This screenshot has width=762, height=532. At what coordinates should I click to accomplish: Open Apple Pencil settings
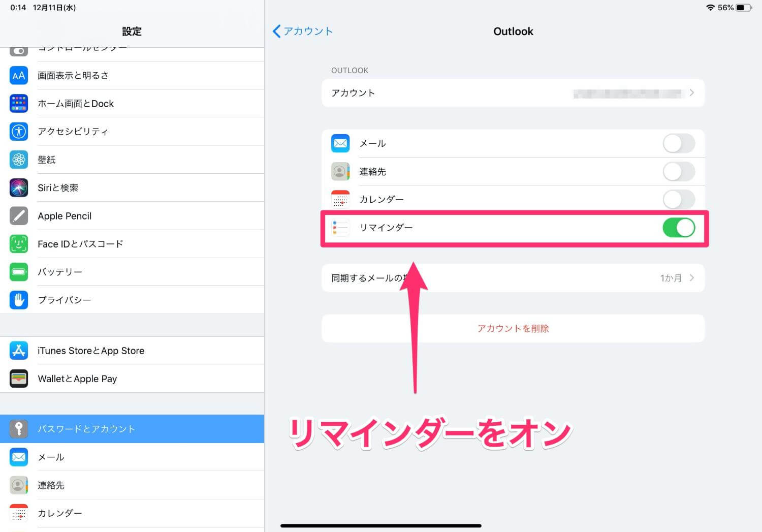(132, 216)
